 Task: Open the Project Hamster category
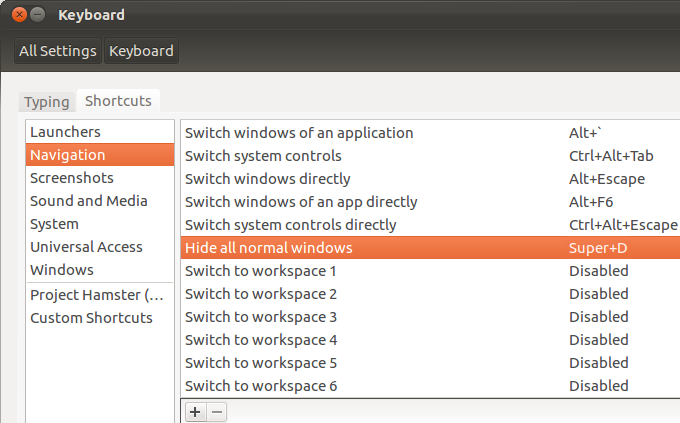pos(97,295)
